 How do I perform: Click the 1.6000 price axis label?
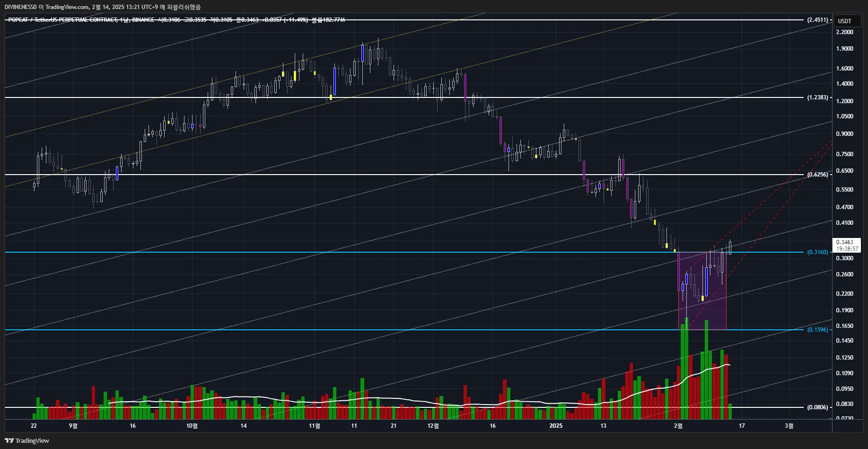point(845,69)
